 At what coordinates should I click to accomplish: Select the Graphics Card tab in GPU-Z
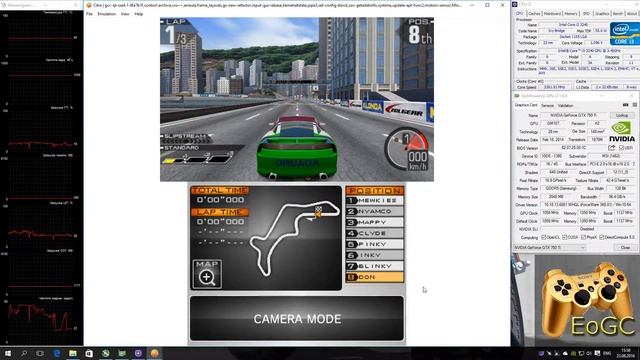(x=526, y=105)
